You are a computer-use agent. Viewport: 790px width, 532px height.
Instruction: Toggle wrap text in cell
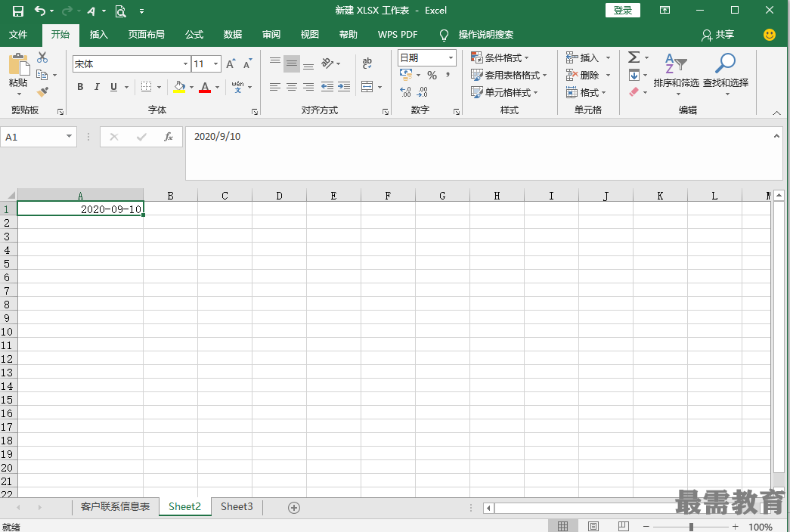(367, 63)
